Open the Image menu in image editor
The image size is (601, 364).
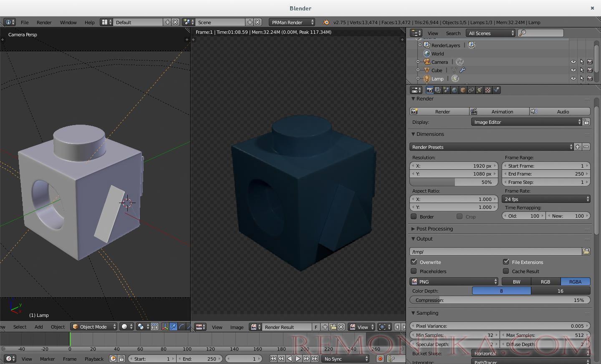tap(237, 327)
